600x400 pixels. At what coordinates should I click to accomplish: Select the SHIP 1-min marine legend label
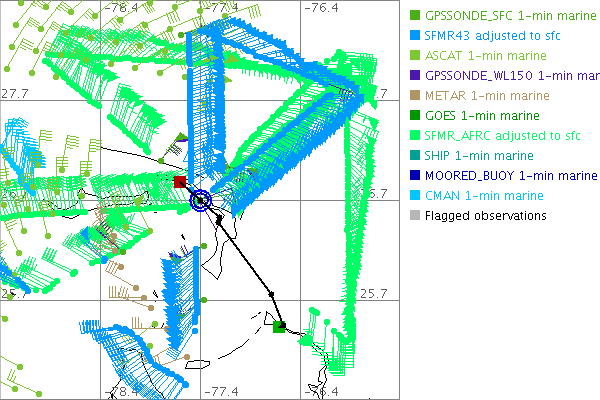click(479, 156)
